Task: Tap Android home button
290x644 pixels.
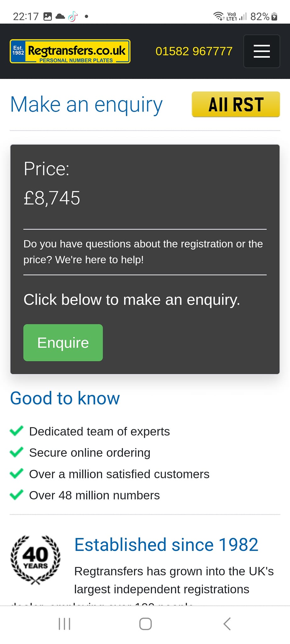Action: [x=145, y=624]
